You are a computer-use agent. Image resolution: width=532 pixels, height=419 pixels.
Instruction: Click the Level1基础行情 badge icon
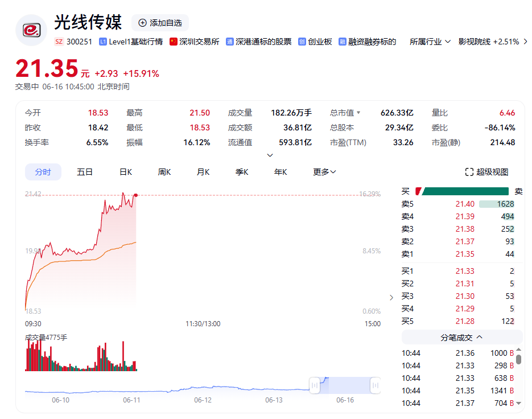tap(103, 42)
